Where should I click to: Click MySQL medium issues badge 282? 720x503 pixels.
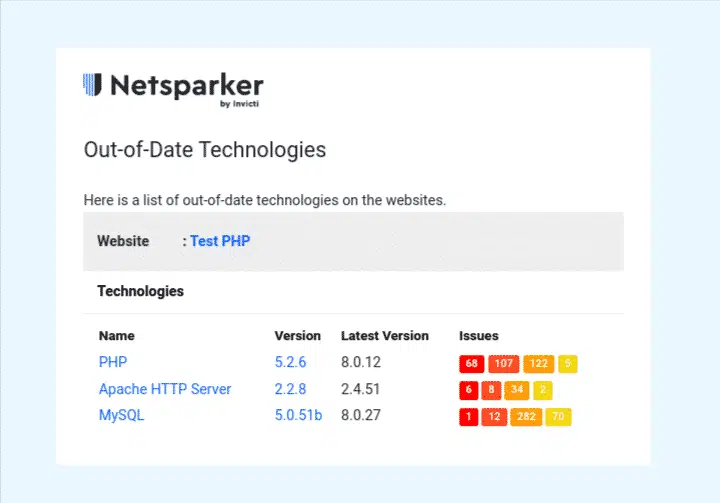pos(526,417)
